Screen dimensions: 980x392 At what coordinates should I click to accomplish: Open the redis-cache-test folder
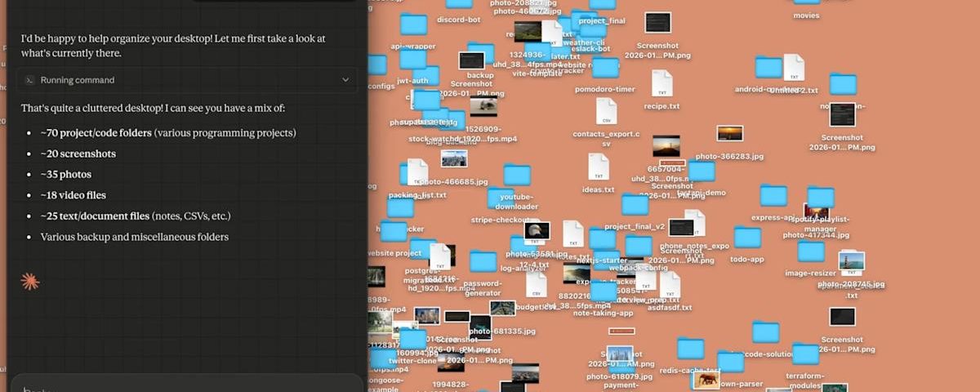click(690, 350)
